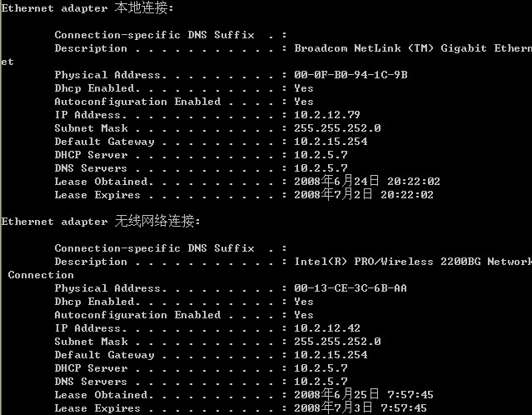
Task: Click the first DHCP Server value
Action: 321,155
